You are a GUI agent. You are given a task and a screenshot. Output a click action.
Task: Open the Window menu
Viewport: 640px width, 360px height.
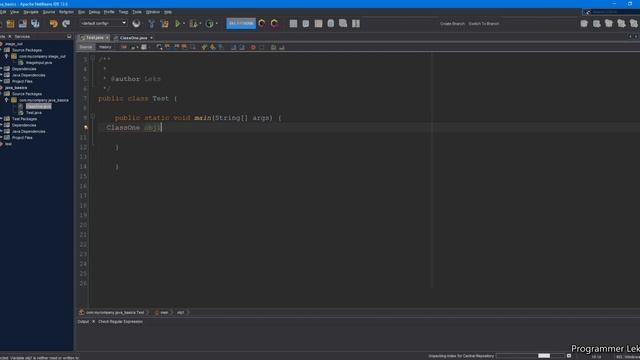pos(153,12)
